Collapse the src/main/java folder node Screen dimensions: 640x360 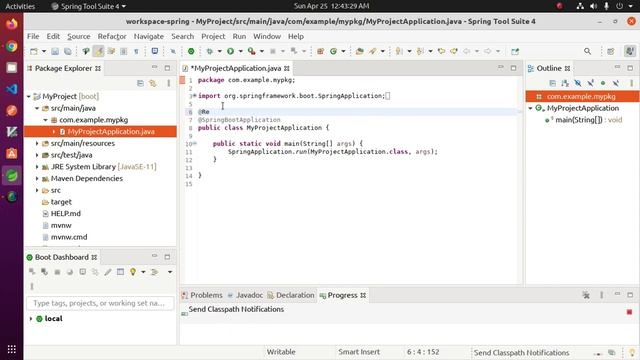pyautogui.click(x=37, y=109)
